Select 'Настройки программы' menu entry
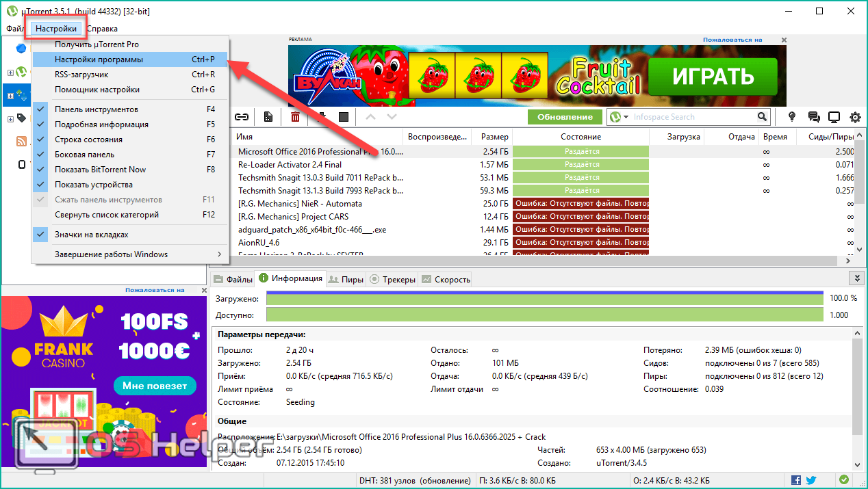Screen dimensions: 868x489 tap(99, 60)
